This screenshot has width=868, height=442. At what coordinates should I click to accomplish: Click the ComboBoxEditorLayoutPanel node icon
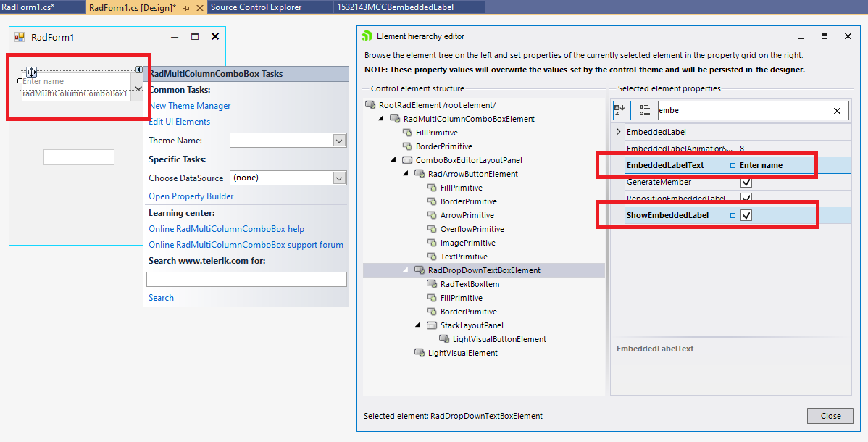click(407, 161)
